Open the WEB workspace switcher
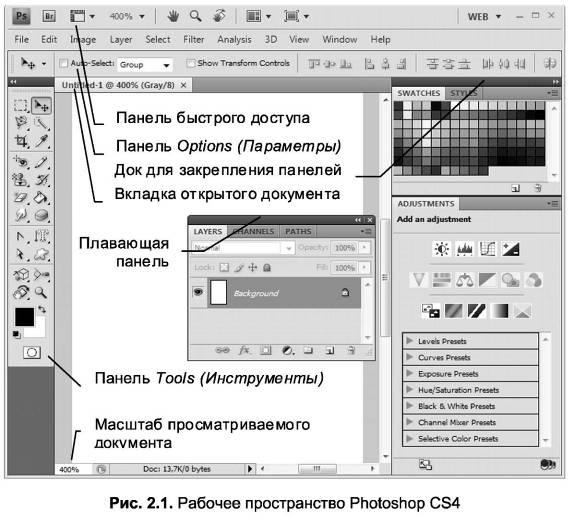Screen dimensions: 574x525 (x=484, y=17)
